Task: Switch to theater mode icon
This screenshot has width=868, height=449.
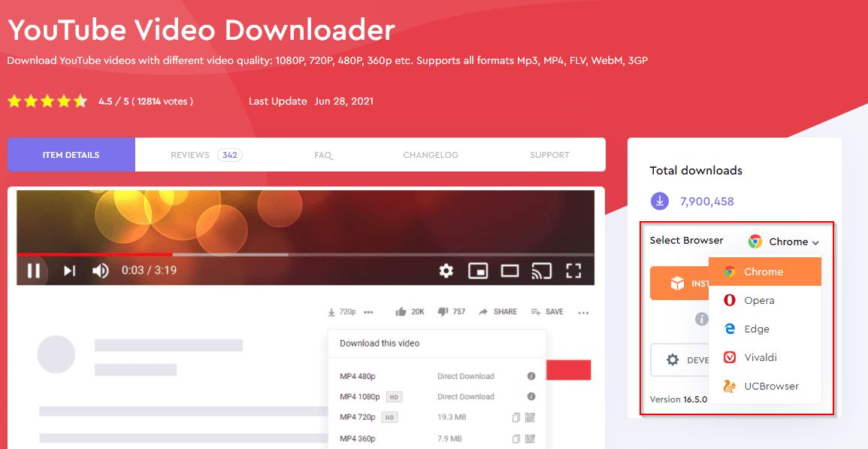Action: [510, 271]
